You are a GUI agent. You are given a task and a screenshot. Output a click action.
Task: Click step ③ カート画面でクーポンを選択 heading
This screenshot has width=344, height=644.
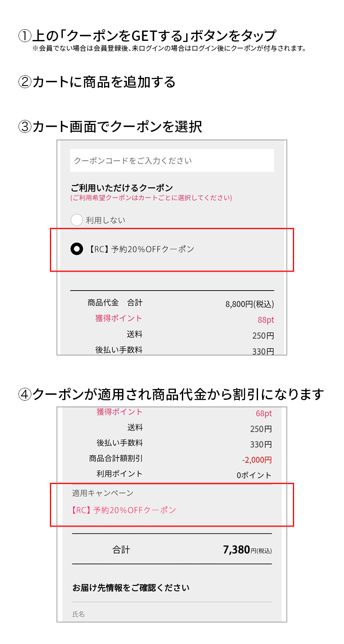[x=110, y=127]
